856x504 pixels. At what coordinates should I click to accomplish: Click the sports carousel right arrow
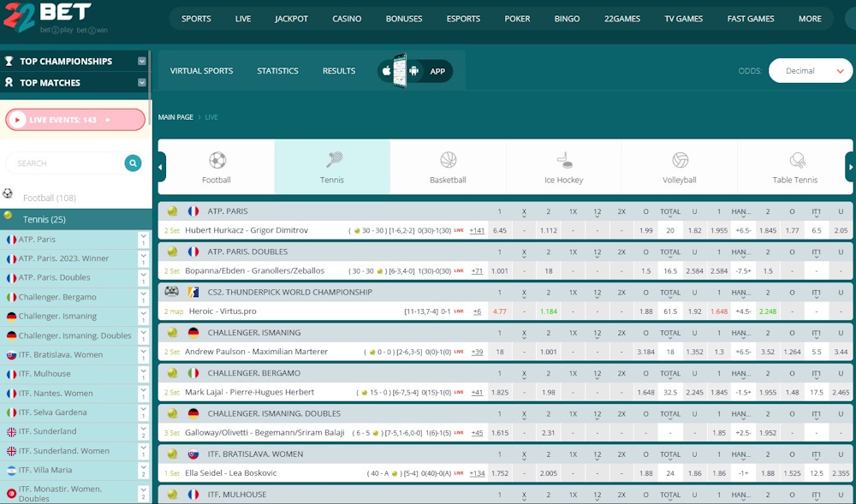849,167
